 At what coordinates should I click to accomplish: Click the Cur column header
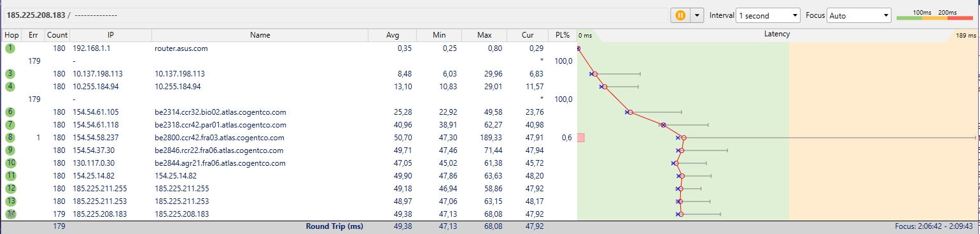pyautogui.click(x=528, y=35)
